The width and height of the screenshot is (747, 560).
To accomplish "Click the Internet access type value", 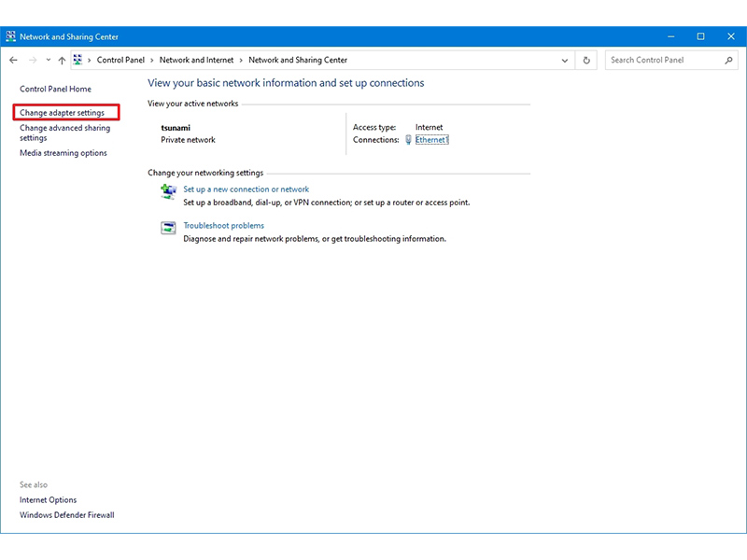I will point(429,127).
